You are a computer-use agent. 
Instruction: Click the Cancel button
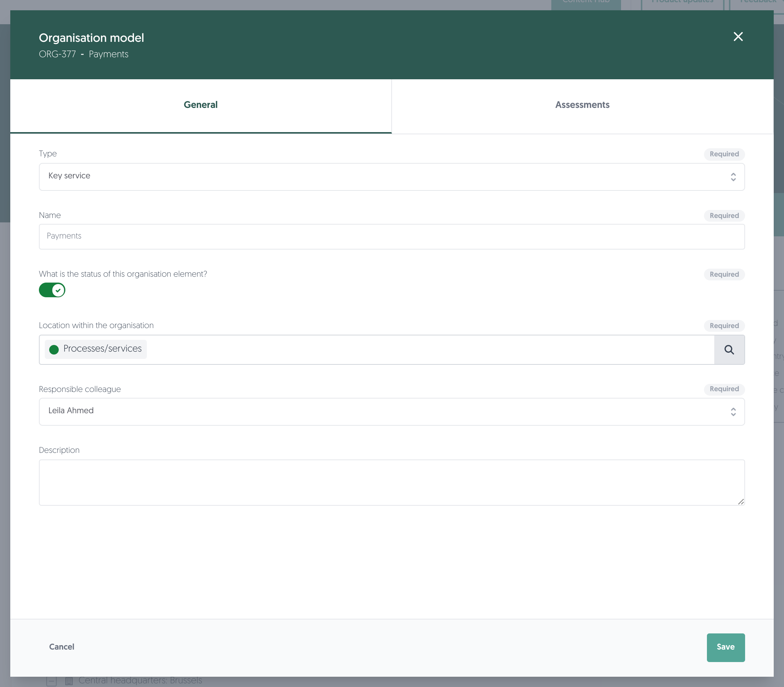coord(62,647)
